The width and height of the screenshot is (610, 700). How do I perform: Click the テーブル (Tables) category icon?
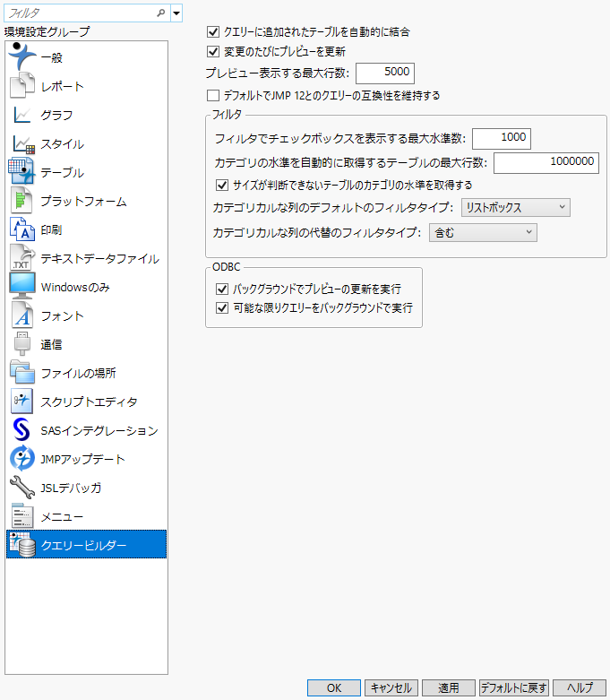pyautogui.click(x=21, y=172)
